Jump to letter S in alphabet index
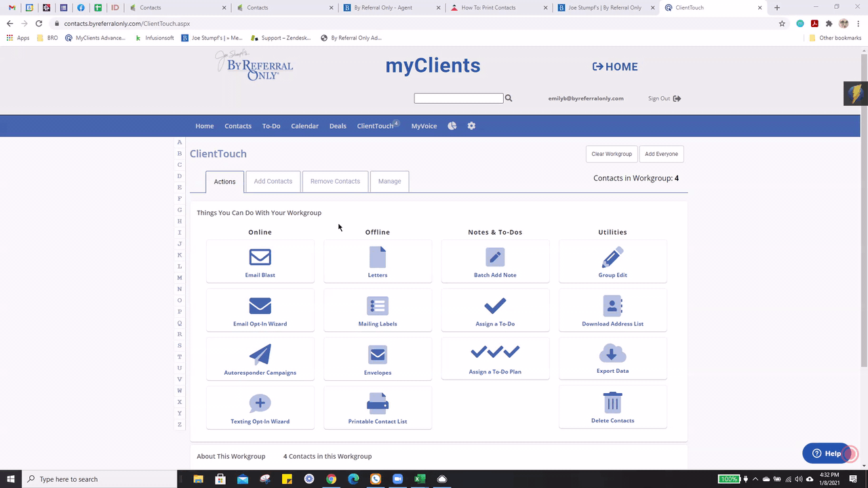The height and width of the screenshot is (488, 868). click(x=180, y=346)
